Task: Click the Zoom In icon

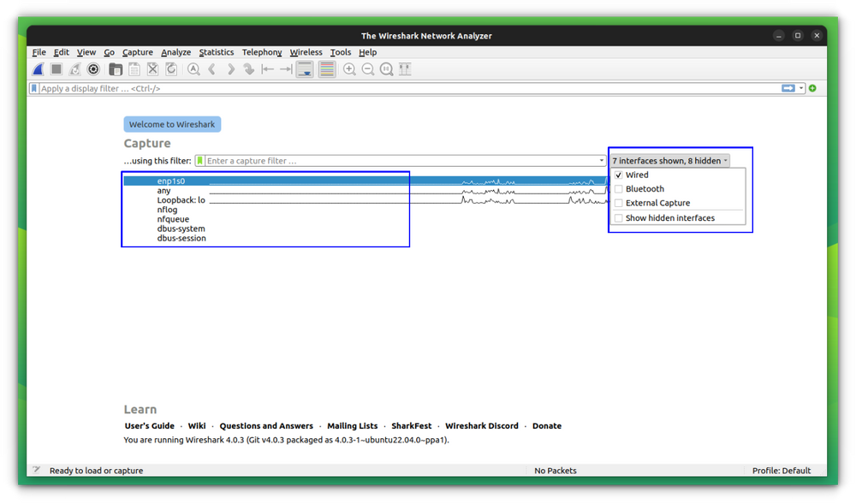Action: tap(350, 68)
